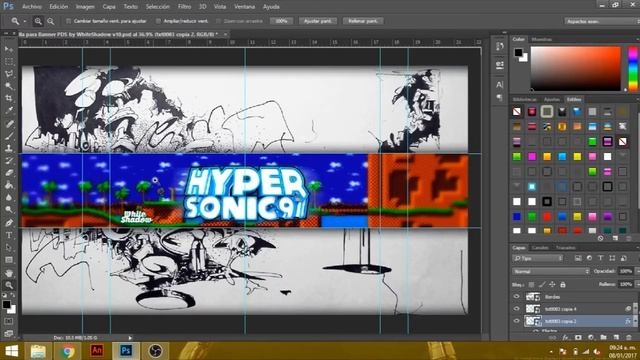Switch to the Canales tab
The width and height of the screenshot is (640, 360).
pos(540,248)
